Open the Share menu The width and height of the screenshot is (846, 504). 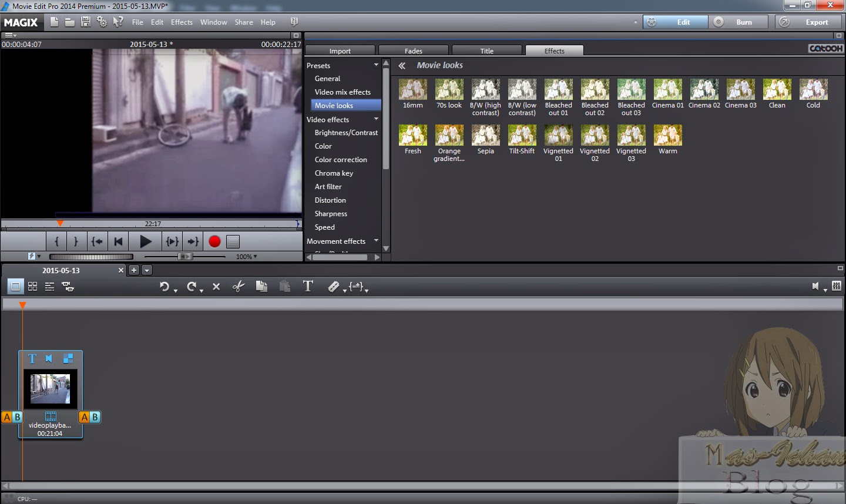(x=244, y=22)
